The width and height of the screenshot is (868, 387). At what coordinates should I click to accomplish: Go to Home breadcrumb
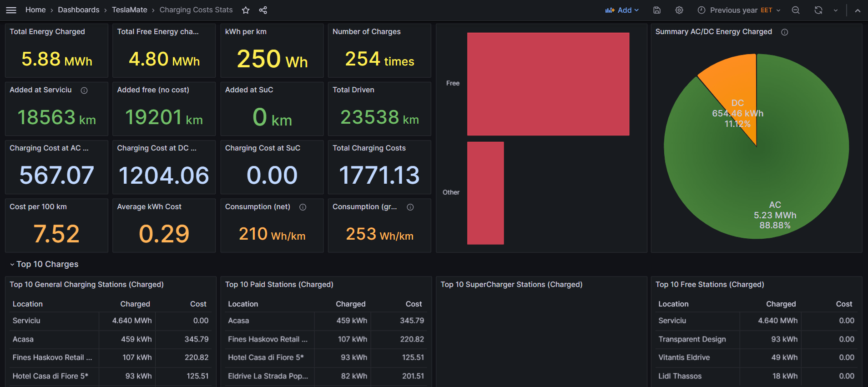pyautogui.click(x=35, y=10)
